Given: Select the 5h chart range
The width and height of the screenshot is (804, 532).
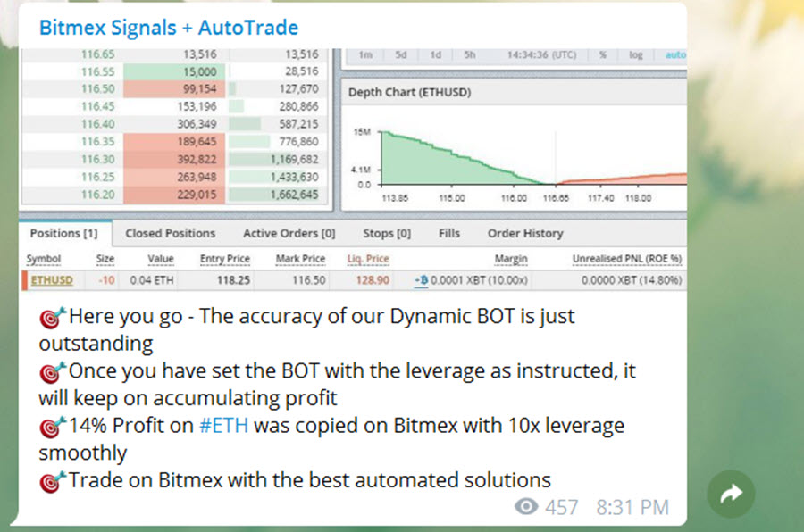Looking at the screenshot, I should [470, 54].
